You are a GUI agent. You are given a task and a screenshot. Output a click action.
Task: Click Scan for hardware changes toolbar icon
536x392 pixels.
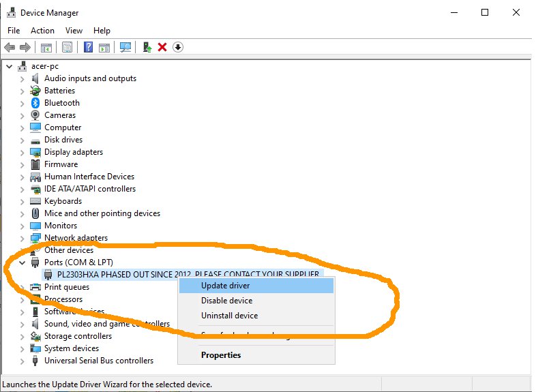(125, 47)
